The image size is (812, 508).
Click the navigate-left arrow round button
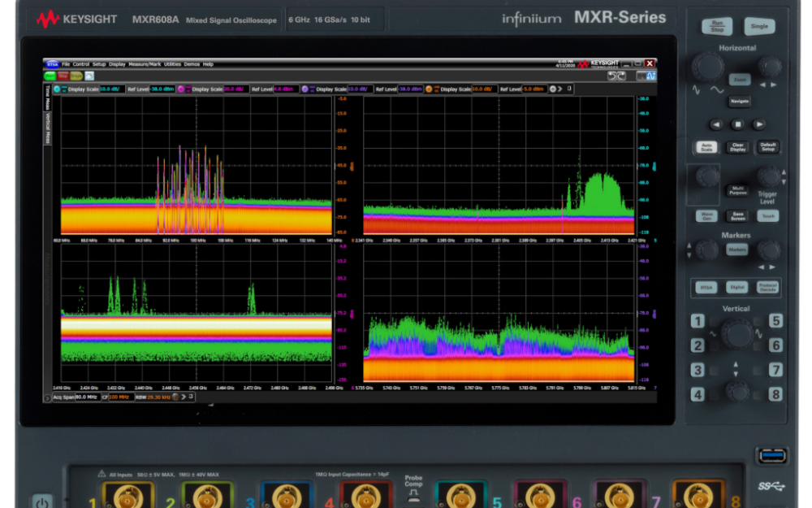(x=715, y=124)
